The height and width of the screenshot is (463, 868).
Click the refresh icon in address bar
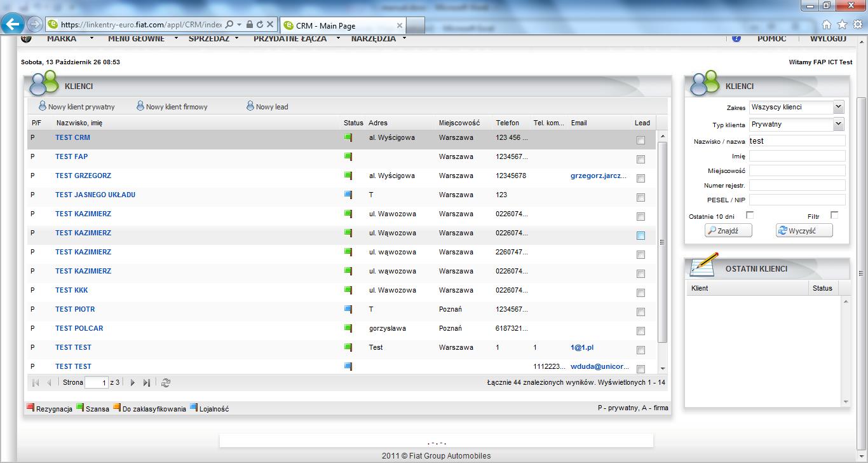(260, 25)
